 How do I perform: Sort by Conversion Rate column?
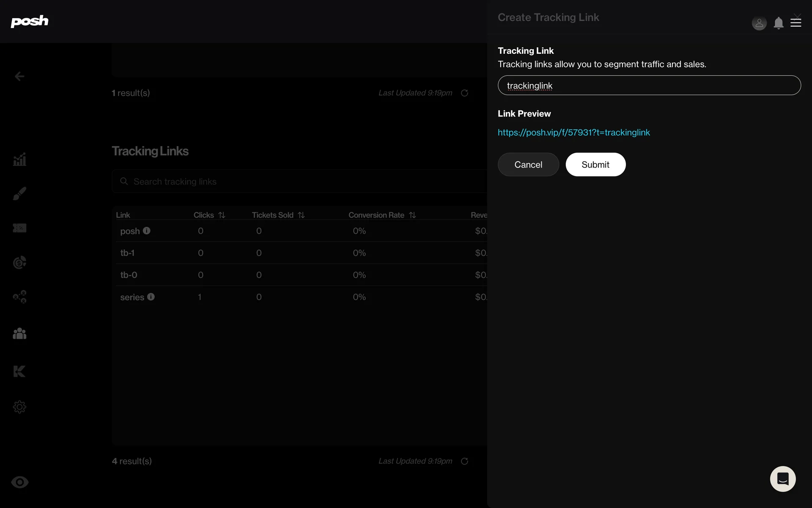tap(412, 215)
